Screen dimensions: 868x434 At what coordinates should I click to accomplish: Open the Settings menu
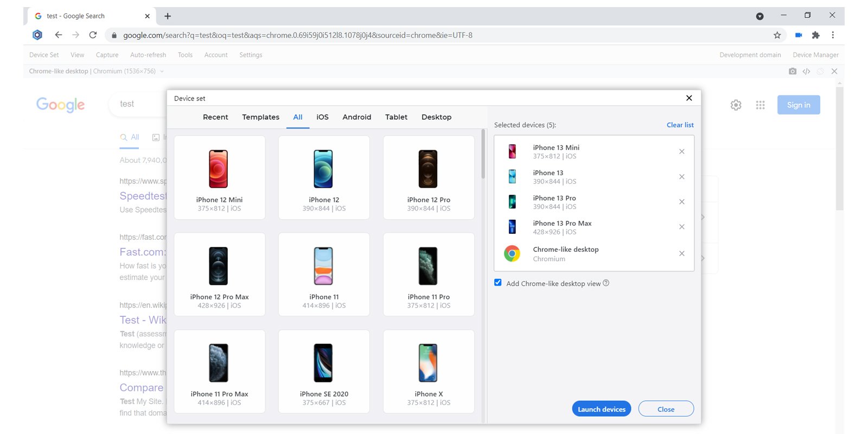tap(251, 55)
